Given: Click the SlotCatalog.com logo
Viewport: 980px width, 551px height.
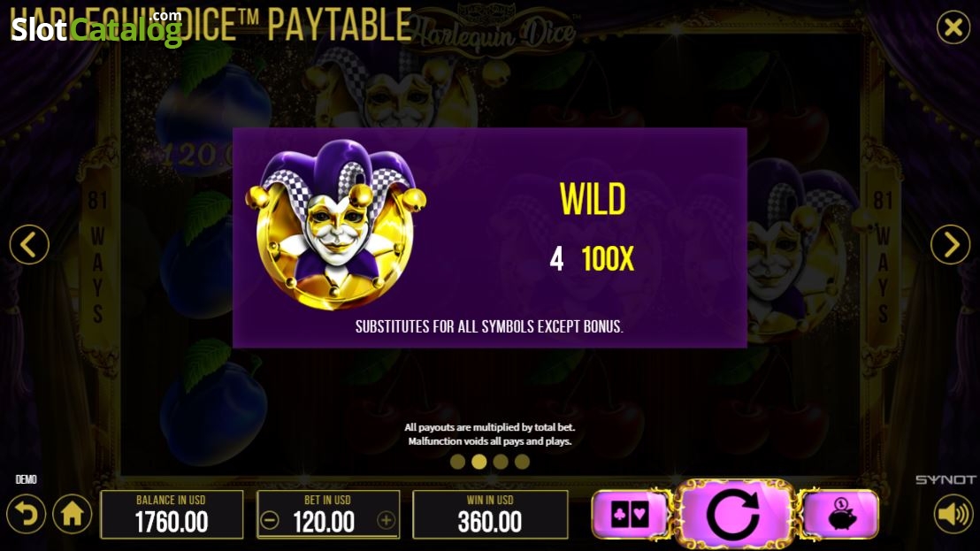Looking at the screenshot, I should point(97,27).
